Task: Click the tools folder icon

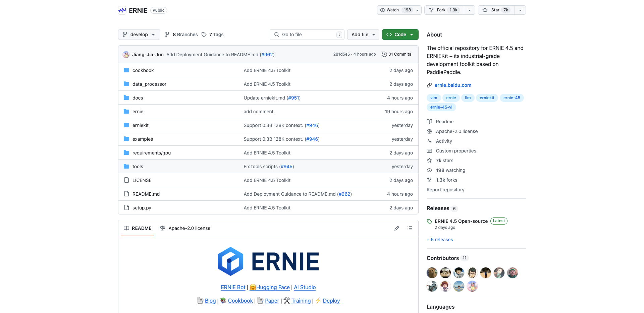Action: click(126, 167)
